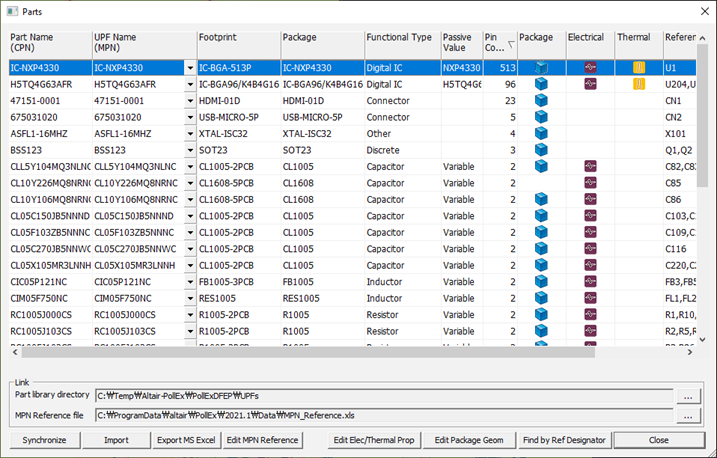Open Edit Elec/Thermal Prop

point(373,440)
